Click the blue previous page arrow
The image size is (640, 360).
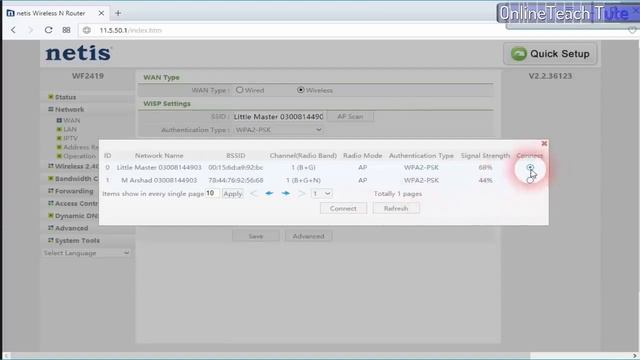[269, 193]
